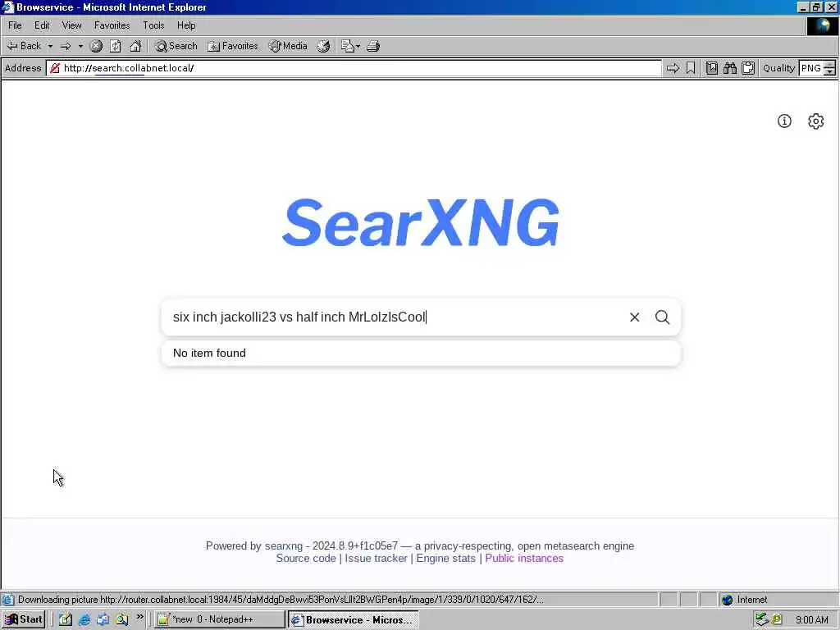Click the second system tray icon
840x630 pixels.
(x=777, y=619)
